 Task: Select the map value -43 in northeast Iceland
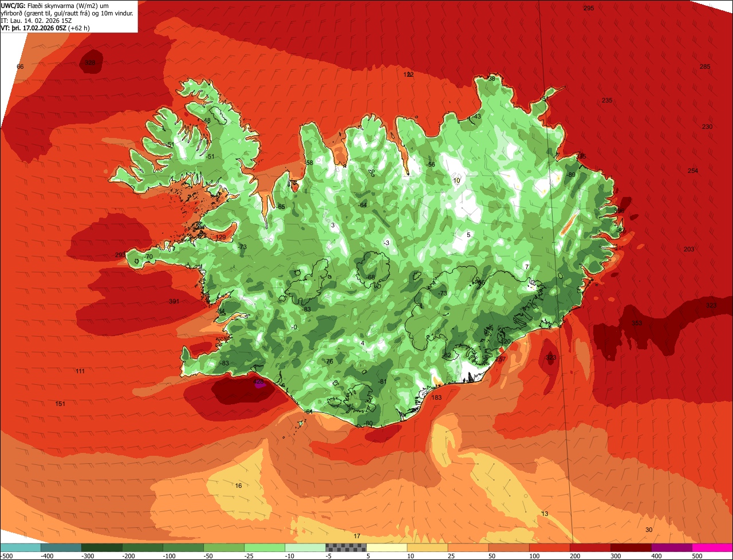476,117
